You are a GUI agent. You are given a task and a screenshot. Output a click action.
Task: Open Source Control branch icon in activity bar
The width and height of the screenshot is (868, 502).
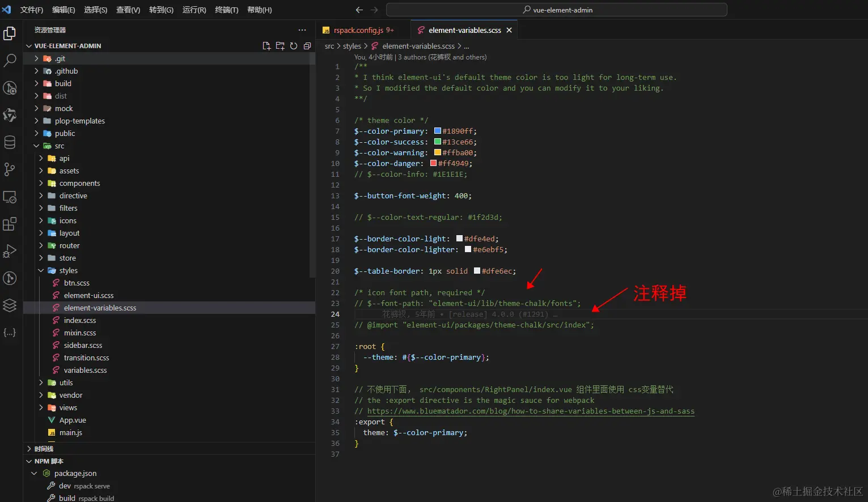(x=10, y=169)
